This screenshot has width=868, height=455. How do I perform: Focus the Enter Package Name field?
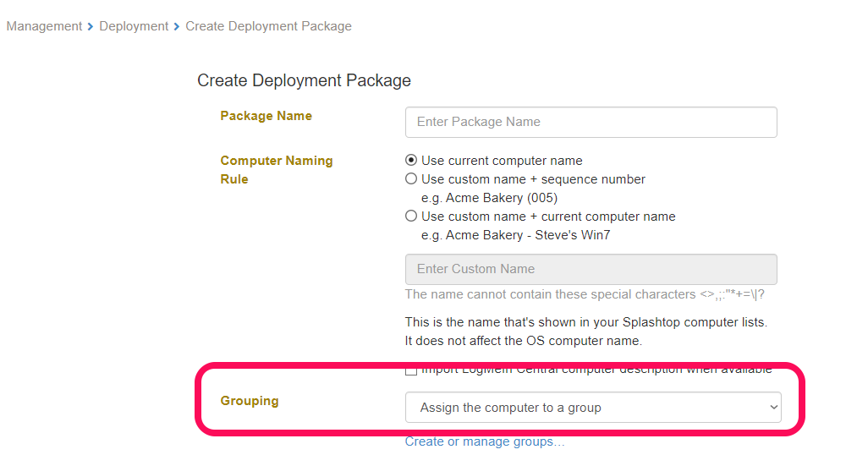pyautogui.click(x=591, y=122)
